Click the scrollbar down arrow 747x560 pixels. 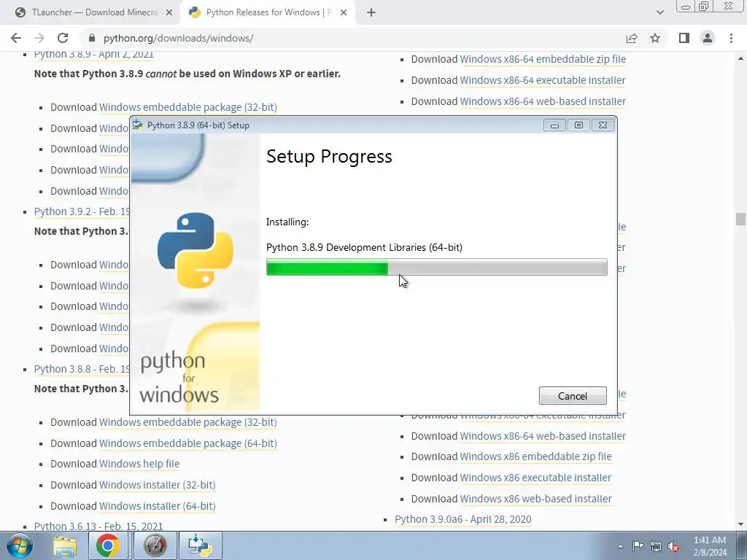click(740, 525)
